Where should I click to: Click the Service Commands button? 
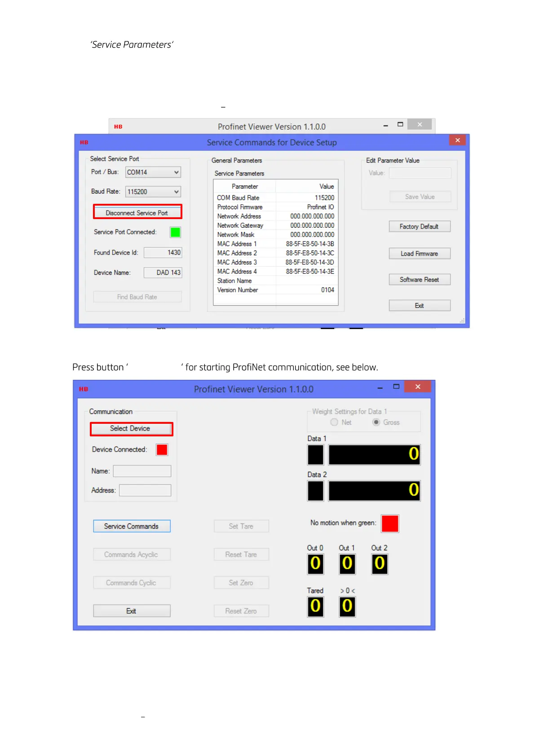tap(132, 526)
